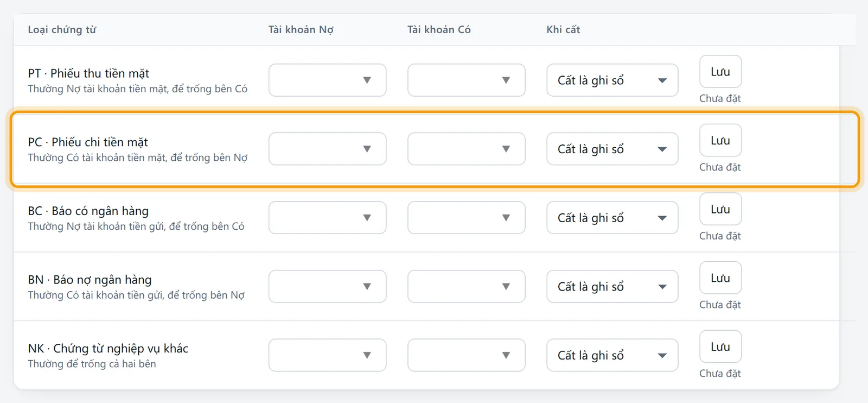Click hint 'Thường Có tài khoản tiền gửi, để trống bên Nợ'

coord(136,295)
